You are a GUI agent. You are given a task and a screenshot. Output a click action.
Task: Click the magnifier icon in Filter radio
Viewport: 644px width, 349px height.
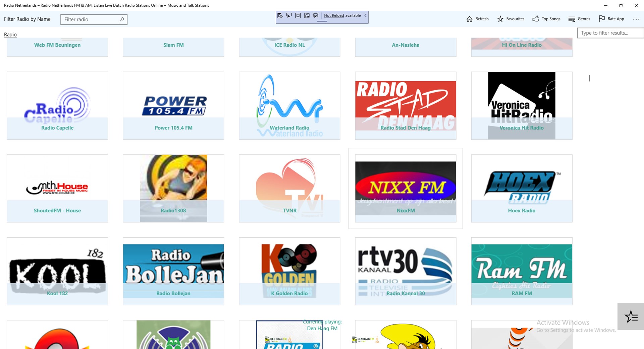[x=122, y=19]
